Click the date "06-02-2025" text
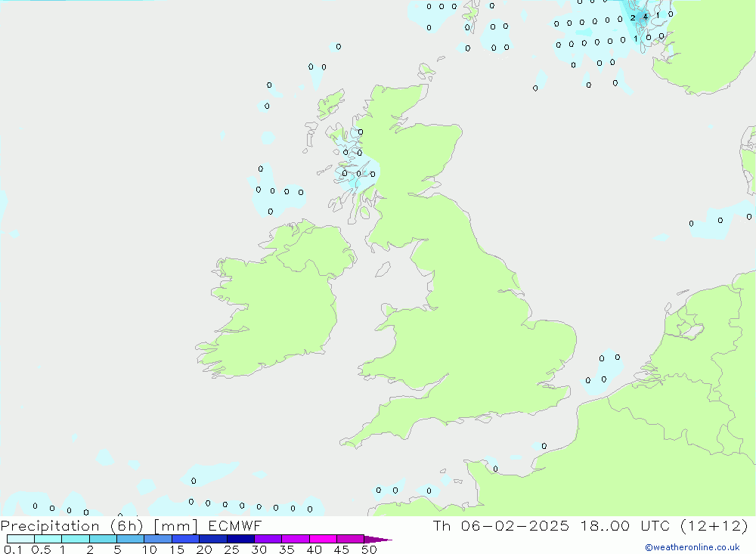Image resolution: width=756 pixels, height=554 pixels. pos(514,525)
